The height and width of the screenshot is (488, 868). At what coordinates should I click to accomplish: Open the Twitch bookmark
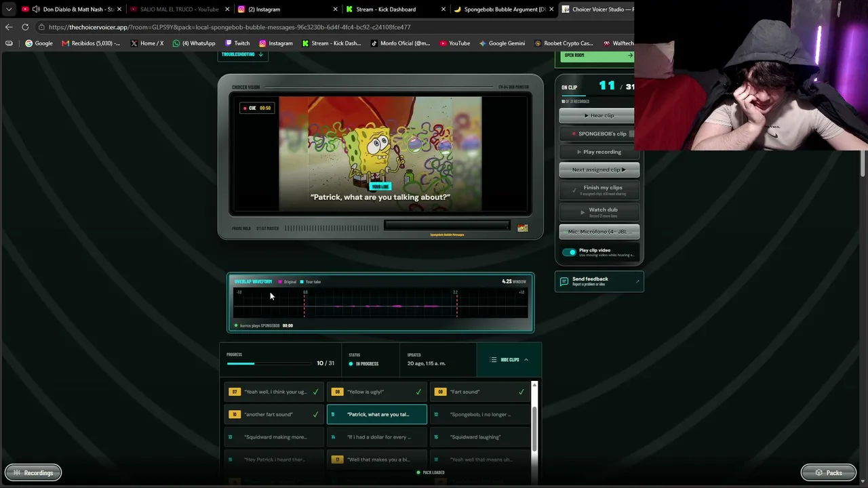237,43
